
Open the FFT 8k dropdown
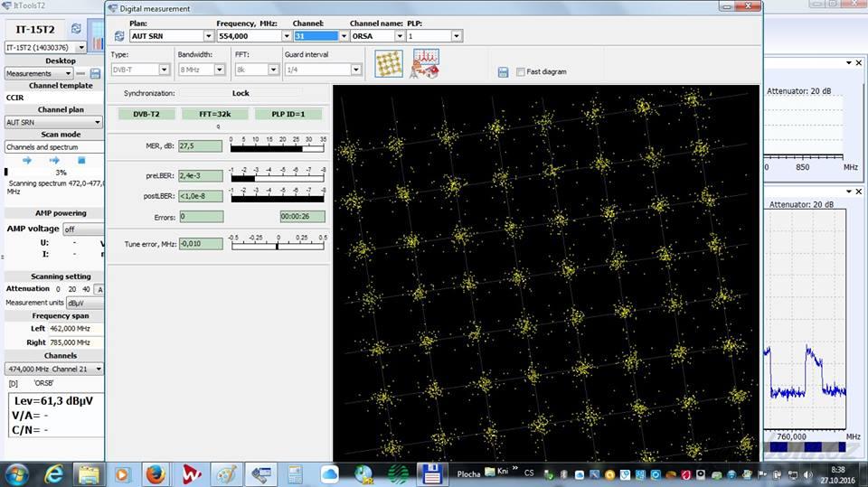pyautogui.click(x=273, y=70)
